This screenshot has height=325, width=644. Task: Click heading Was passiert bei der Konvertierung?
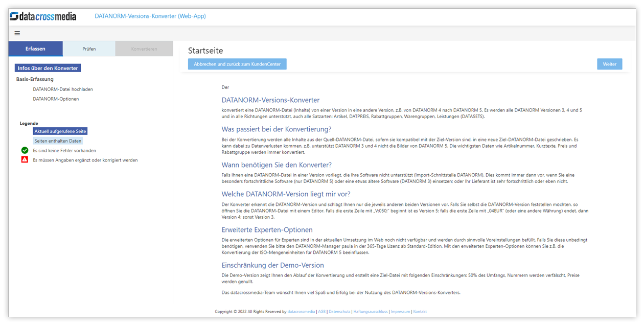pos(277,129)
